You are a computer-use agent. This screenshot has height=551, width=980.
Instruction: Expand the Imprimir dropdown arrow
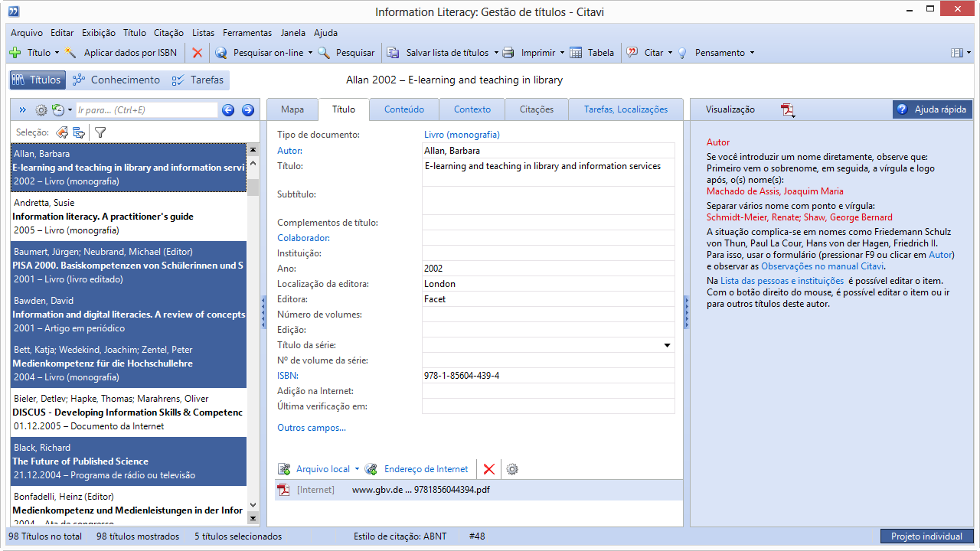[562, 53]
